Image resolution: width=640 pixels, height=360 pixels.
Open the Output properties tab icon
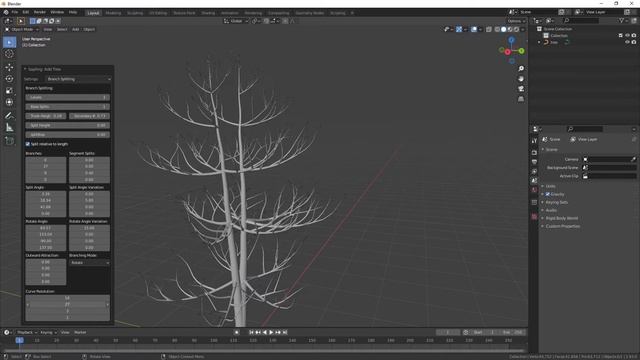tap(534, 162)
